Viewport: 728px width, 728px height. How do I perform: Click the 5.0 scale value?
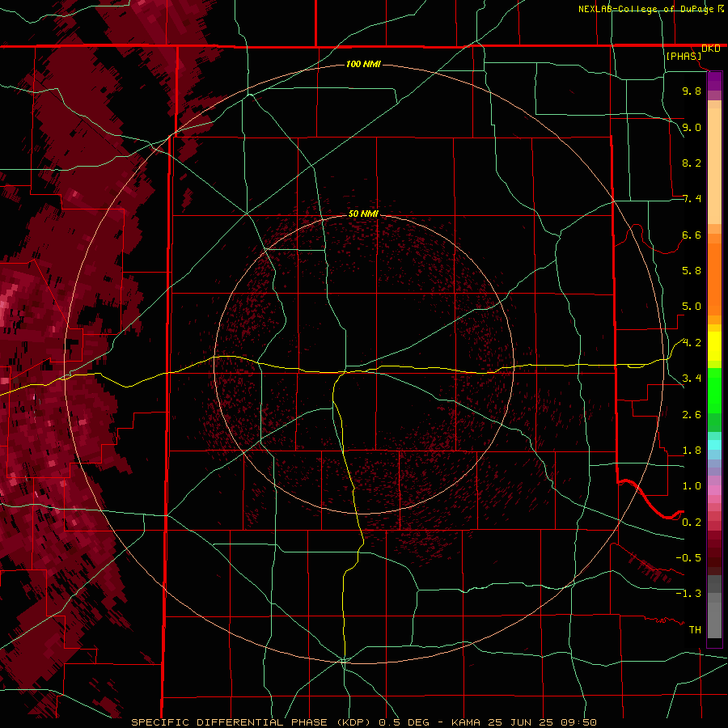tap(692, 307)
